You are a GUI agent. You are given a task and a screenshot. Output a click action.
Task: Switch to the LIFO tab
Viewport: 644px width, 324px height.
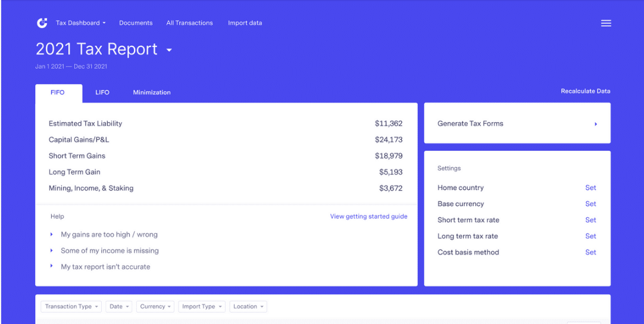coord(102,92)
